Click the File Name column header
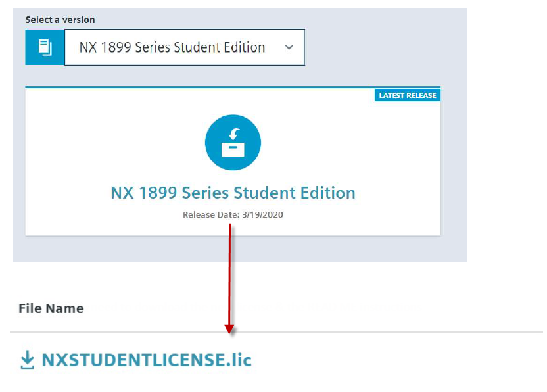The height and width of the screenshot is (392, 547). click(x=51, y=308)
